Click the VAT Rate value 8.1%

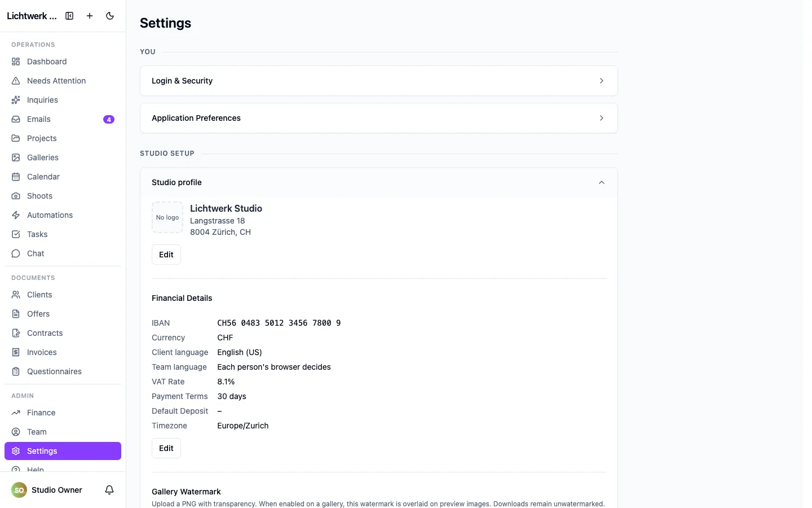[x=226, y=382]
